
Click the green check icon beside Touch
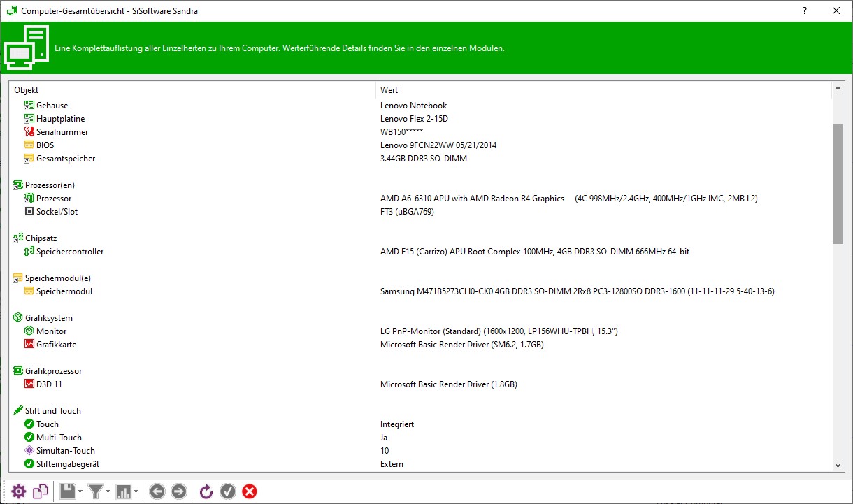[x=29, y=424]
